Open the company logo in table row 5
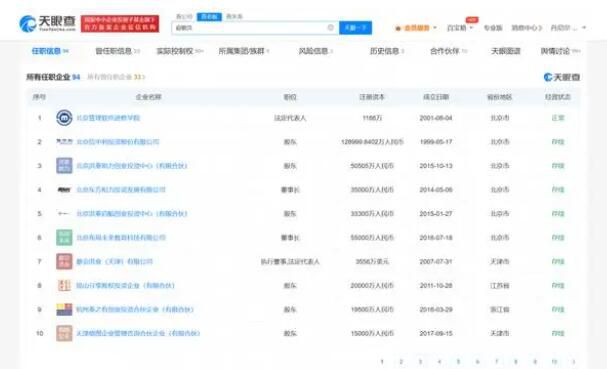The image size is (607, 369). 64,214
